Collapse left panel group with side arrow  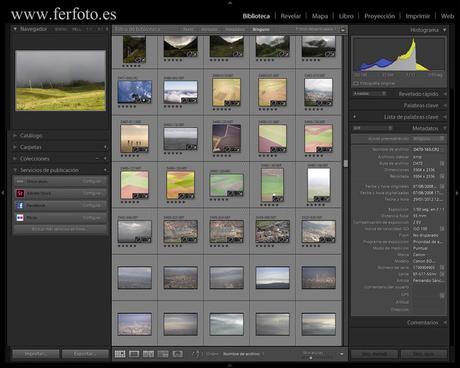pyautogui.click(x=3, y=193)
